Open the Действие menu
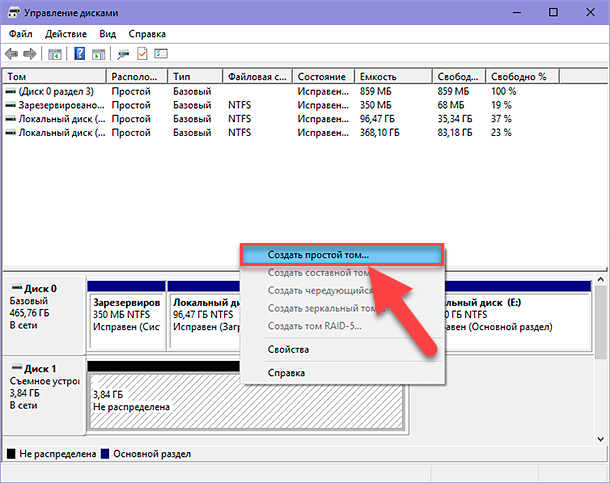The image size is (610, 483). point(64,33)
